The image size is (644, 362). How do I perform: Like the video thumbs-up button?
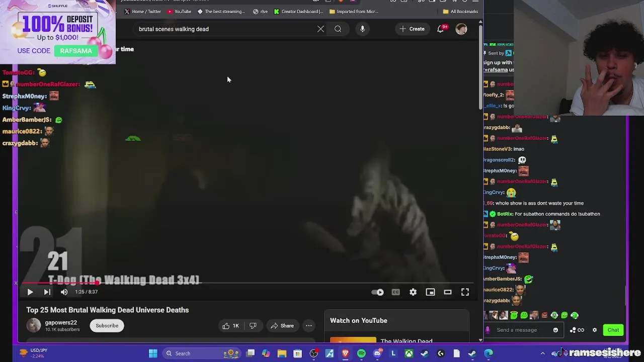230,326
